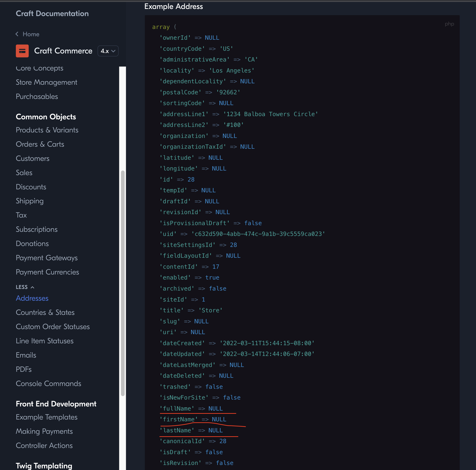The height and width of the screenshot is (470, 476).
Task: Go to Customers page
Action: tap(33, 158)
